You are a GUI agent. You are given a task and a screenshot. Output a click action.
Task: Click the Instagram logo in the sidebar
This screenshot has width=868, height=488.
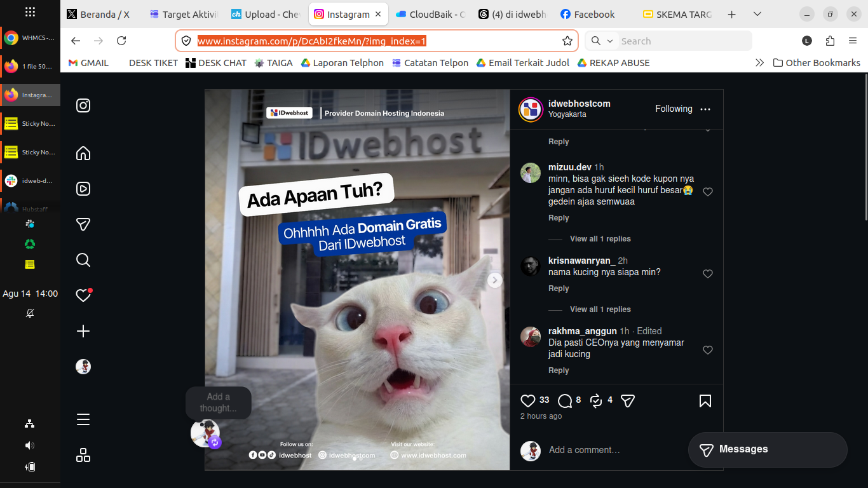tap(83, 105)
